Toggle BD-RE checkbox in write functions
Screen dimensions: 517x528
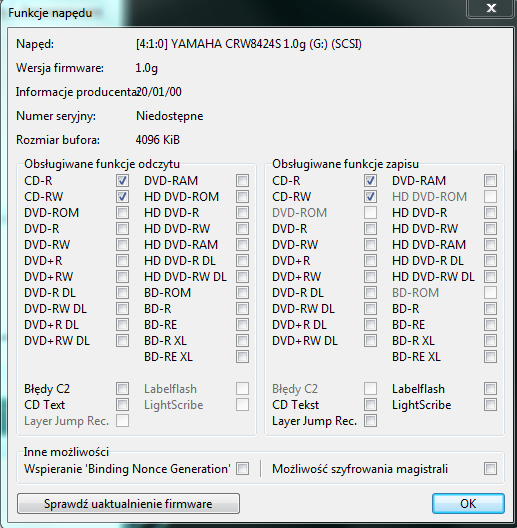pyautogui.click(x=490, y=324)
